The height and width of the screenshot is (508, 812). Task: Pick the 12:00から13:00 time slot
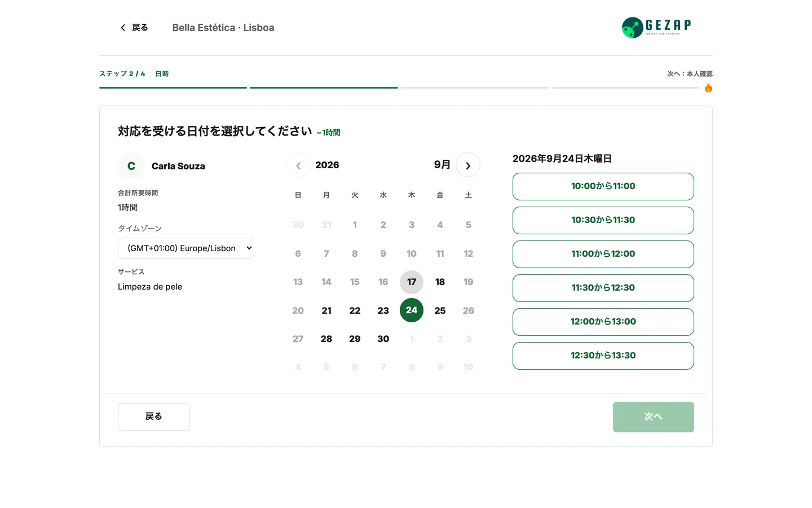click(x=603, y=322)
